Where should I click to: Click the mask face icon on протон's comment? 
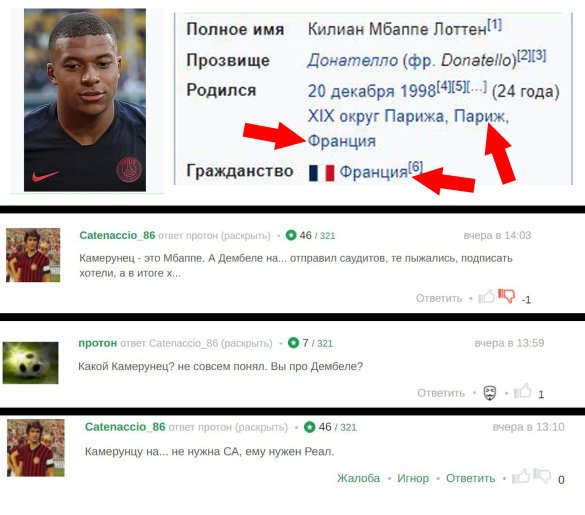(x=489, y=393)
